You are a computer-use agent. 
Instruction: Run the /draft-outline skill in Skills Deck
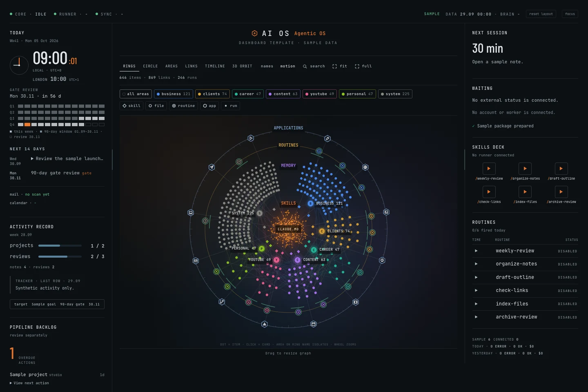pyautogui.click(x=561, y=169)
